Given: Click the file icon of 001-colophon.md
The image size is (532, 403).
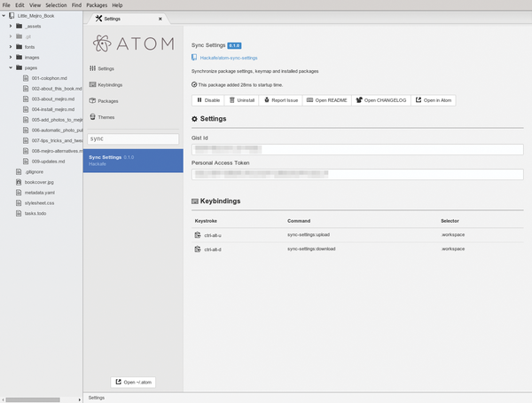Looking at the screenshot, I should tap(26, 78).
